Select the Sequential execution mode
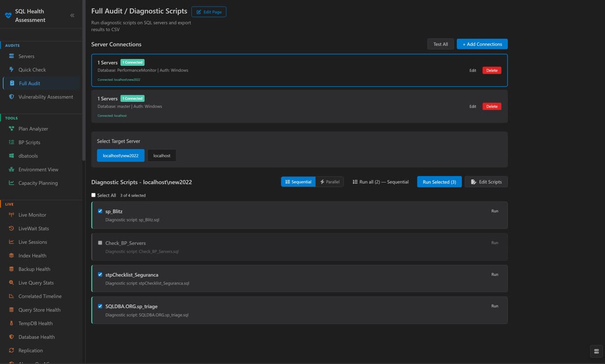The height and width of the screenshot is (364, 605). click(x=298, y=181)
